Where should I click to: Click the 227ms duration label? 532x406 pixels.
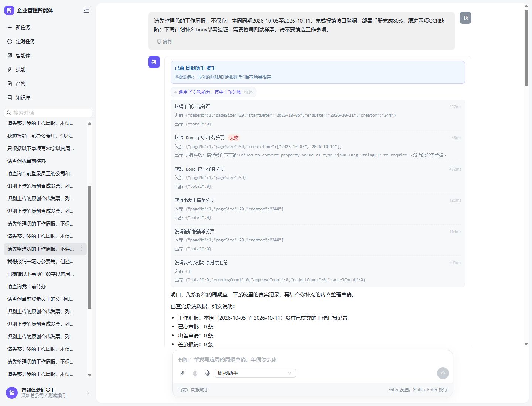coord(455,107)
